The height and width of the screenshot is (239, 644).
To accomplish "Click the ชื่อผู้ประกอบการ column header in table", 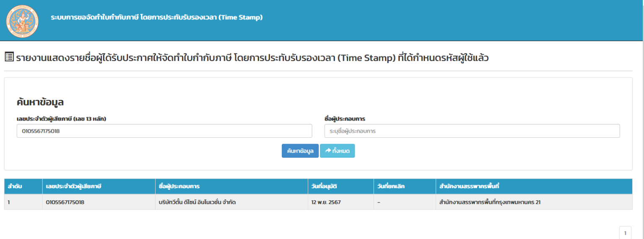I will [179, 186].
